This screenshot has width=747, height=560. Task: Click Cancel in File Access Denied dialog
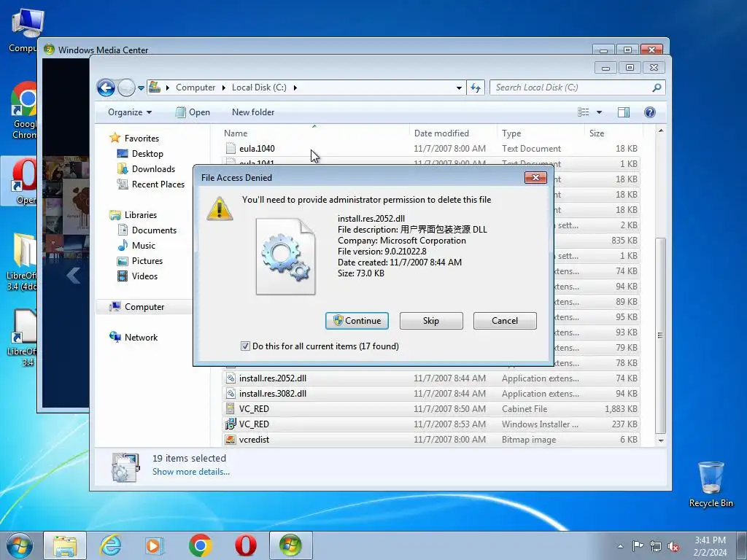[x=505, y=321]
